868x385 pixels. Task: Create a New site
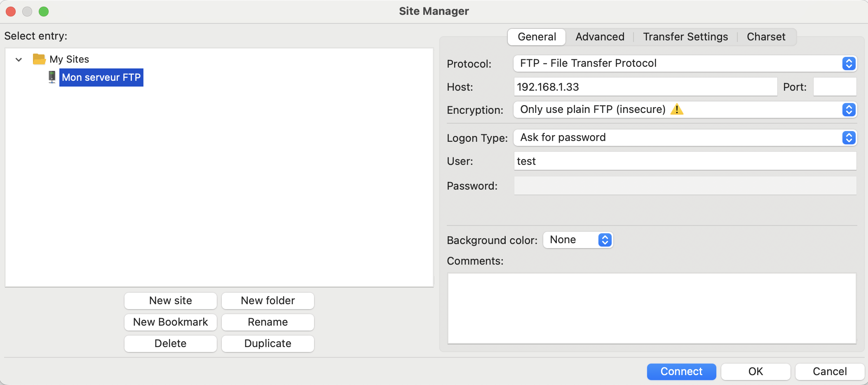coord(171,300)
